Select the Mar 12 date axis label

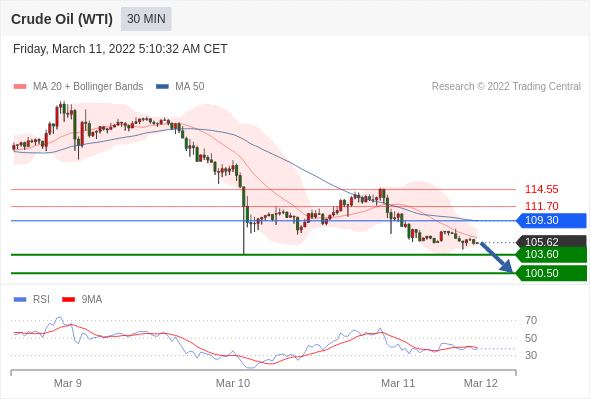481,383
